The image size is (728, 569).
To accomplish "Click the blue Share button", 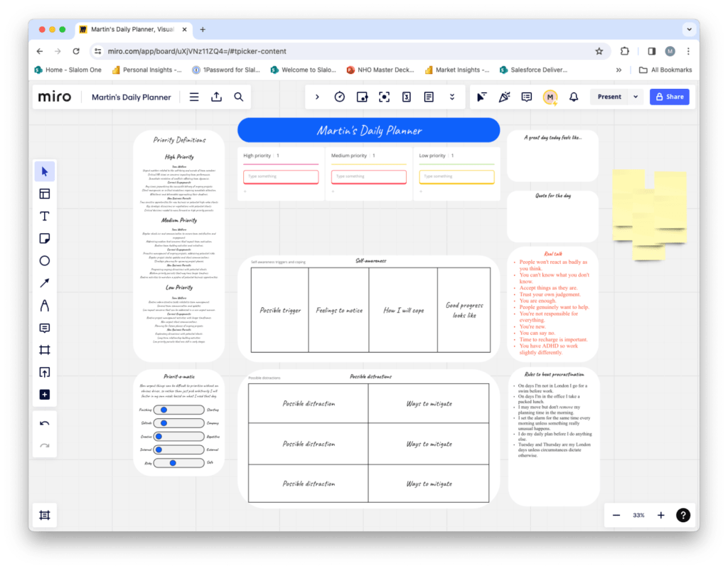I will click(x=669, y=97).
